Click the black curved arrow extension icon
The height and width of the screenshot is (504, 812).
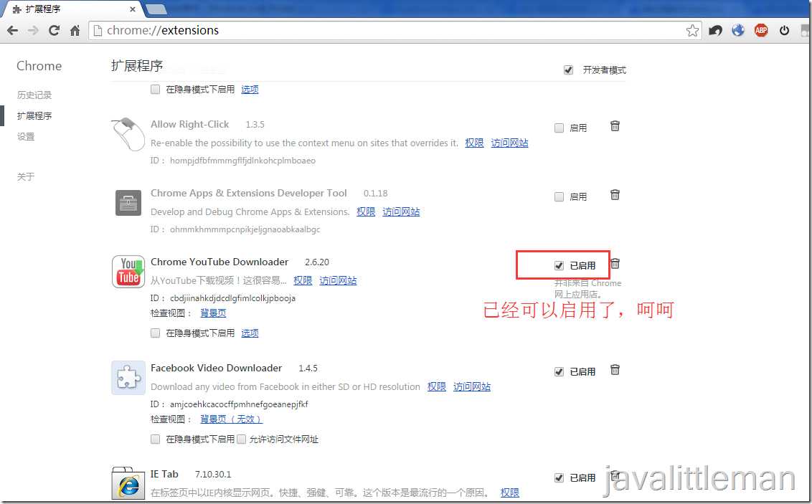pyautogui.click(x=715, y=31)
